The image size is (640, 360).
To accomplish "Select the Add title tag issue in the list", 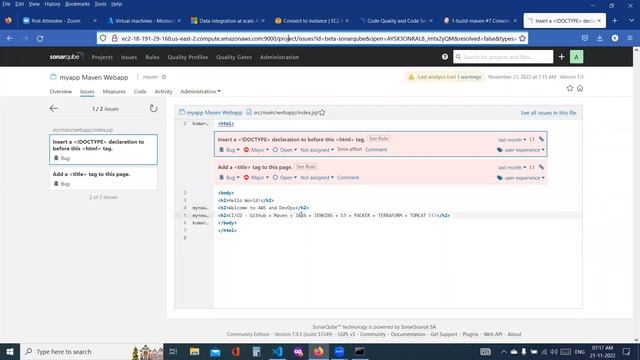I will click(103, 178).
